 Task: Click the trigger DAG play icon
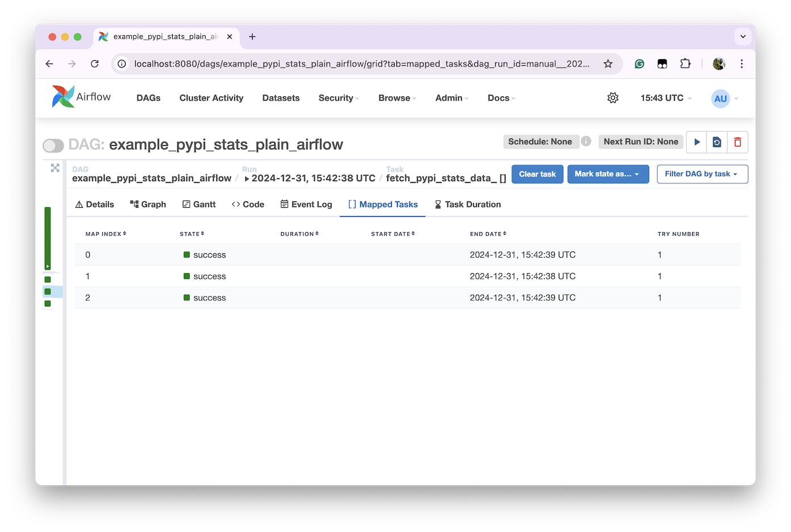(x=697, y=142)
